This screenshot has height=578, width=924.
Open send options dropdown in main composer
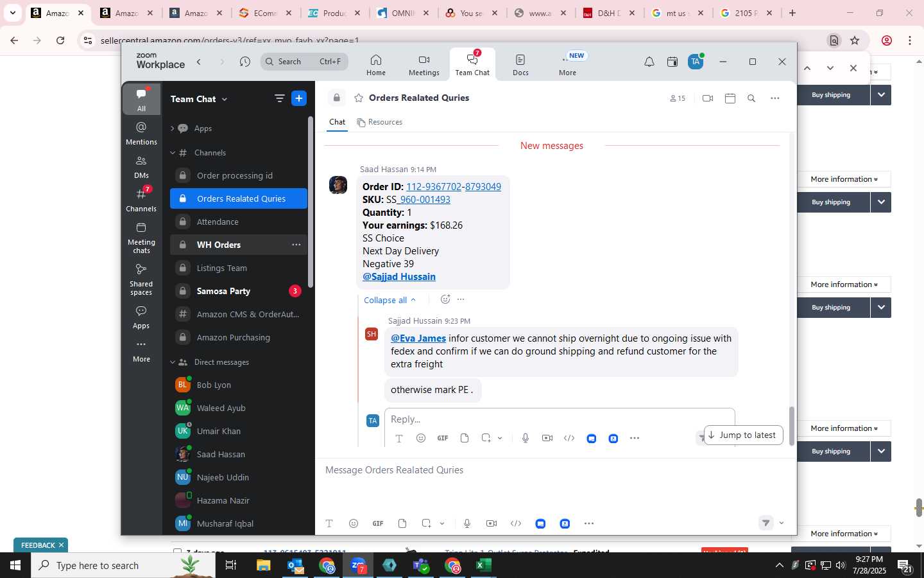[x=782, y=523]
